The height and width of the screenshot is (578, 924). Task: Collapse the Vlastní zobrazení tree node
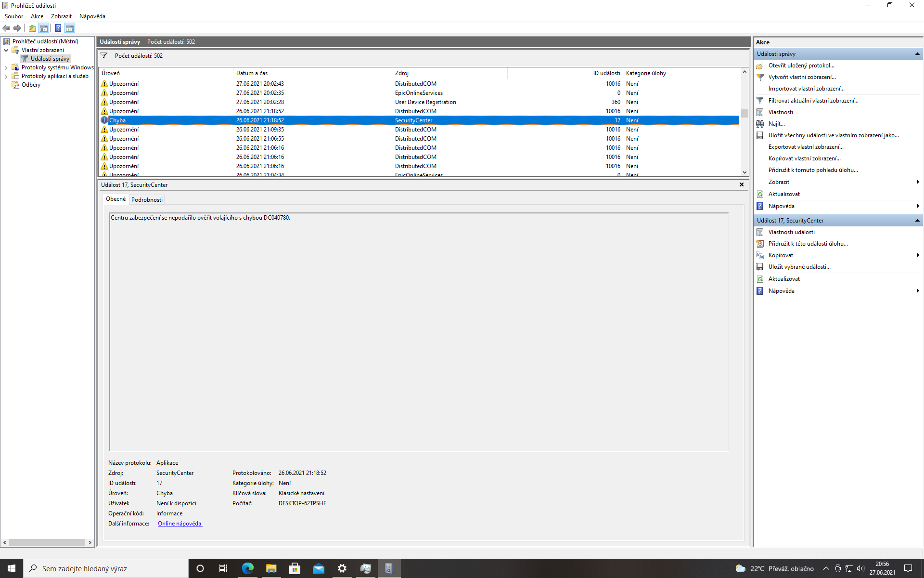coord(6,50)
